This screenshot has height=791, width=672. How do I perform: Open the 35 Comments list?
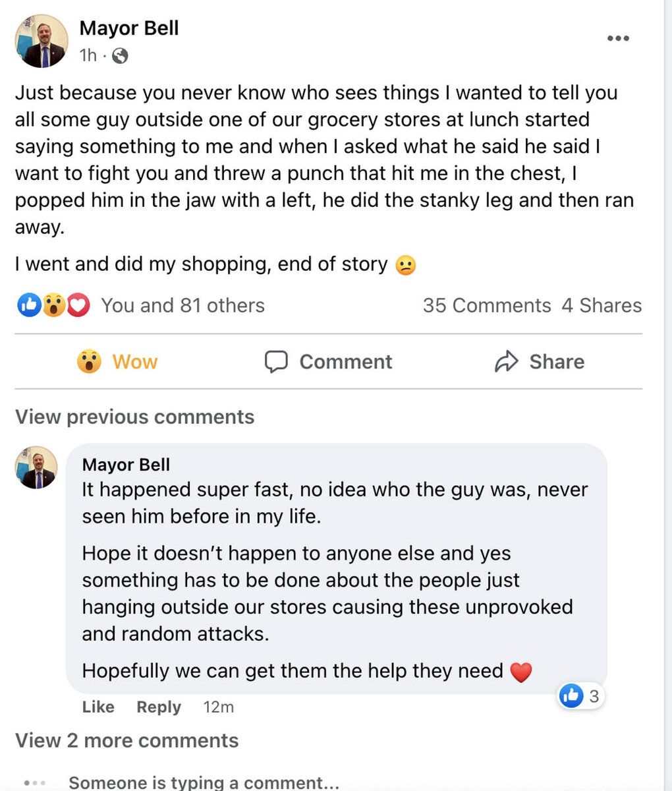click(486, 306)
